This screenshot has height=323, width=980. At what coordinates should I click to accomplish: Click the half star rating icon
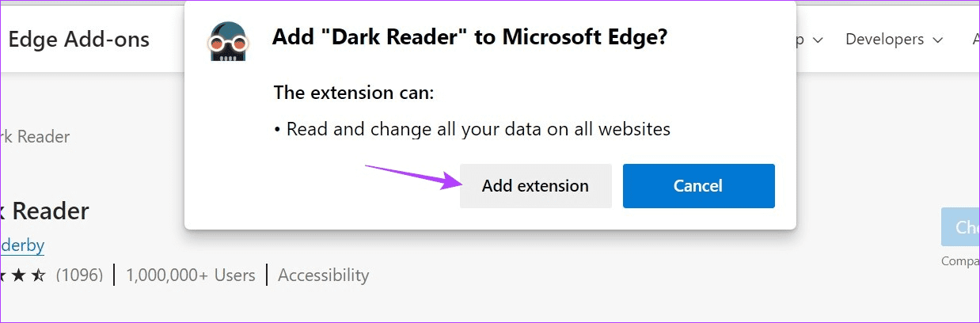39,275
